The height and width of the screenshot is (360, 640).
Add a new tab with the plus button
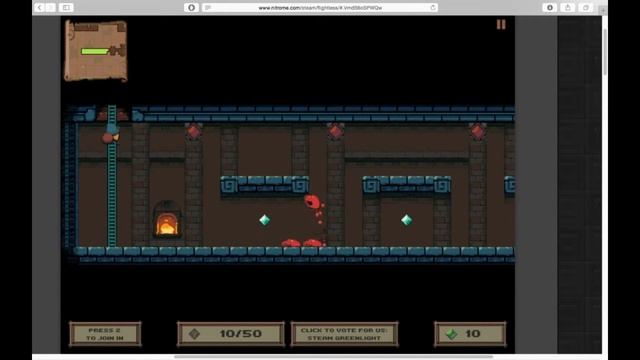[x=603, y=10]
